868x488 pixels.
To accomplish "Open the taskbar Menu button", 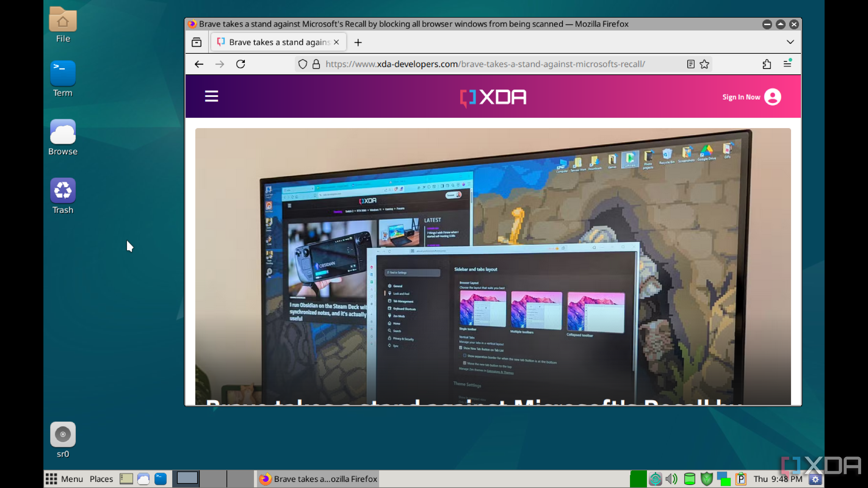I will click(64, 479).
